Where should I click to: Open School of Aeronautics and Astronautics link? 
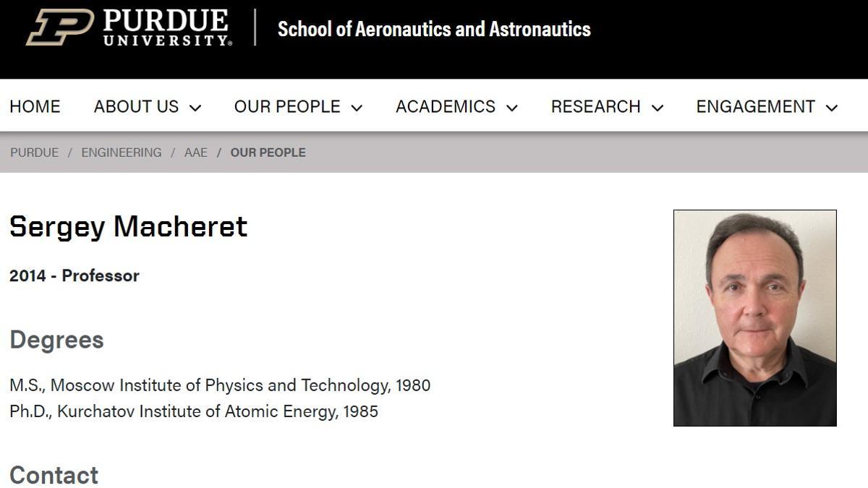(x=434, y=29)
